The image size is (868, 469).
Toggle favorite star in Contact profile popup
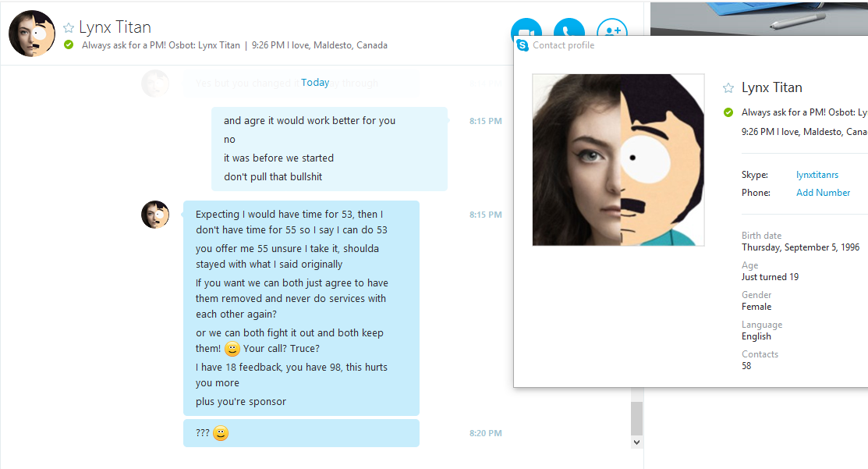click(x=728, y=88)
